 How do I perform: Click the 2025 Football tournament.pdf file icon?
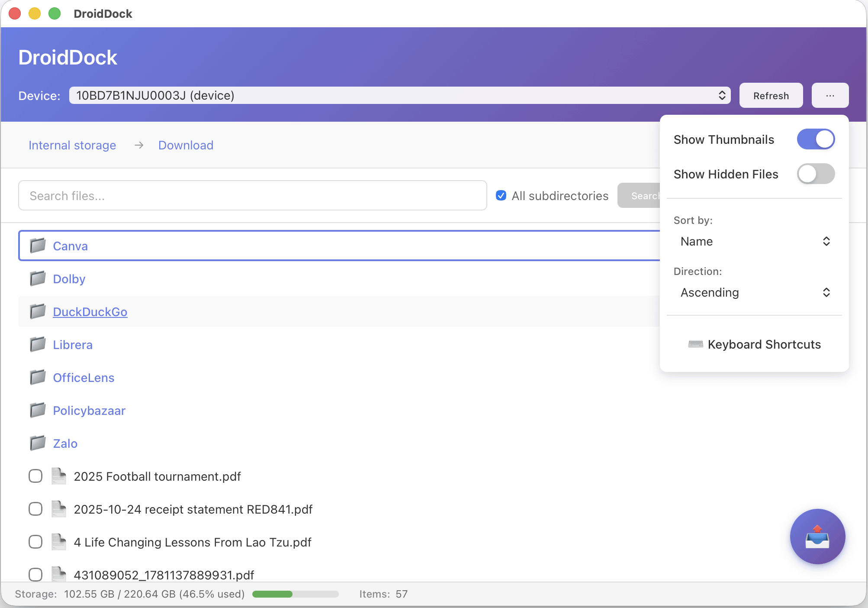point(58,476)
